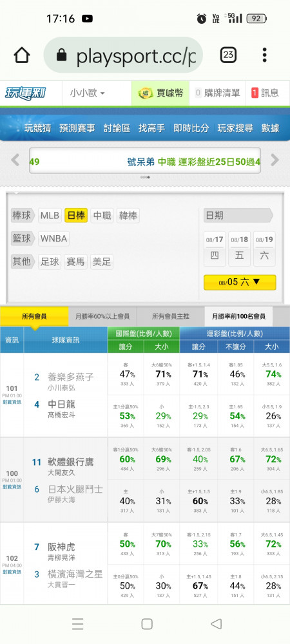Viewport: 290px width, 644px height.
Task: Open the browser three-dot menu
Action: [x=264, y=55]
